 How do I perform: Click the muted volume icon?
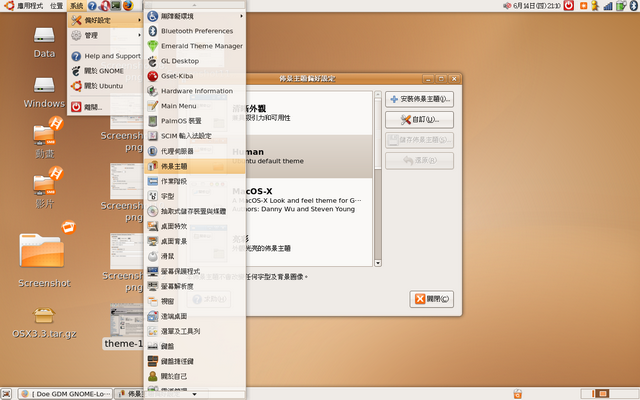point(507,6)
